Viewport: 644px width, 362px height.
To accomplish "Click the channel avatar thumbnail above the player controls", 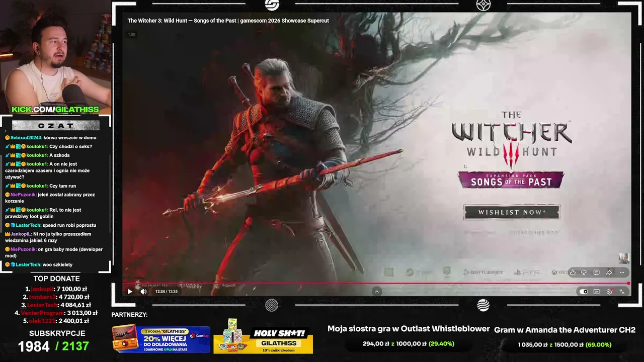I will [624, 258].
